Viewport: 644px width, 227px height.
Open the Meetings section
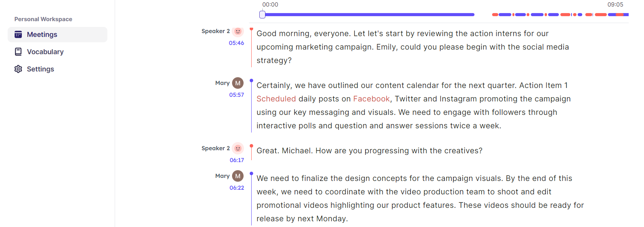42,35
